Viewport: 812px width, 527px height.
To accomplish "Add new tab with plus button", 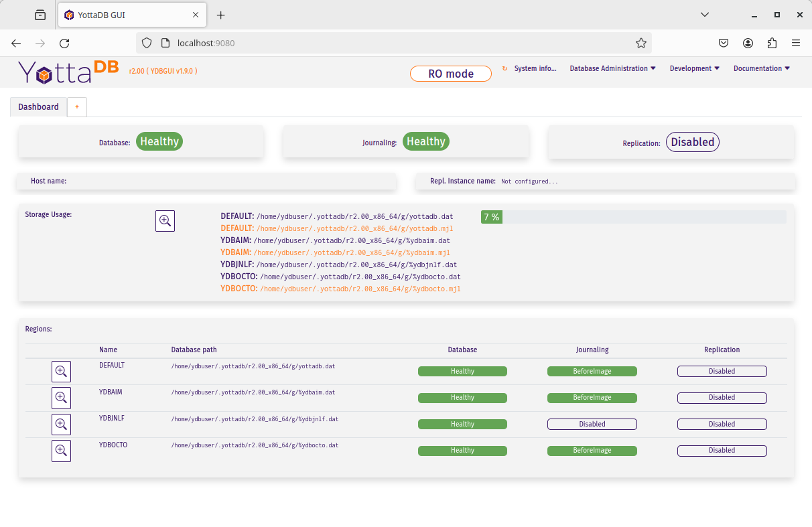I will point(77,106).
